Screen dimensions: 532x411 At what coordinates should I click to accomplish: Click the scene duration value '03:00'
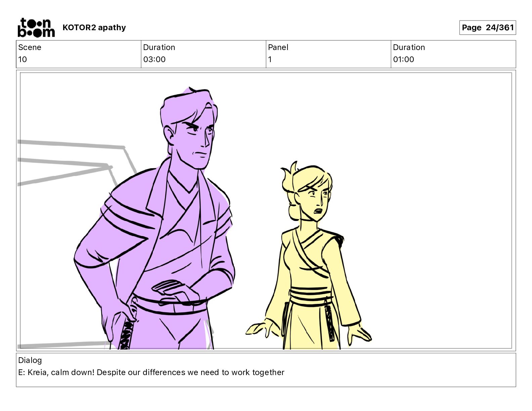(x=154, y=59)
